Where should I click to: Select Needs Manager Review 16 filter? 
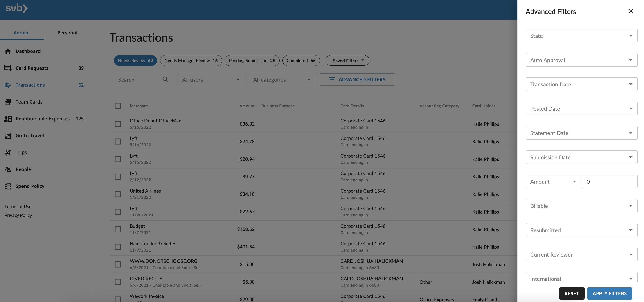191,61
